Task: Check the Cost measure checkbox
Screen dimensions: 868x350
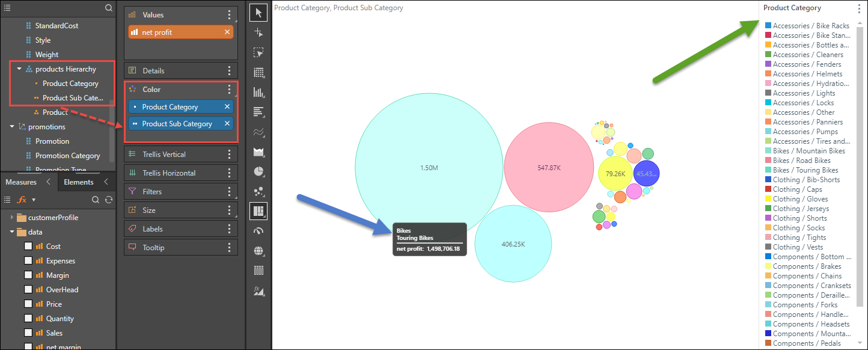Action: click(28, 247)
